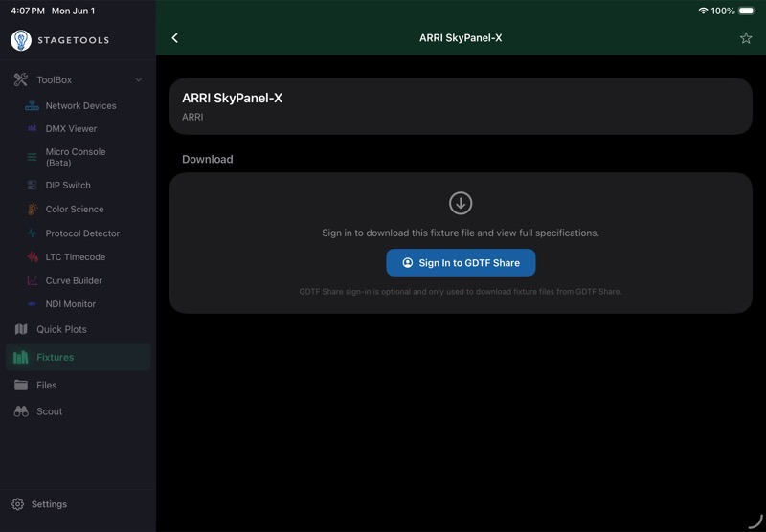Open NDI Monitor tool label
Viewport: 766px width, 532px height.
[x=71, y=304]
